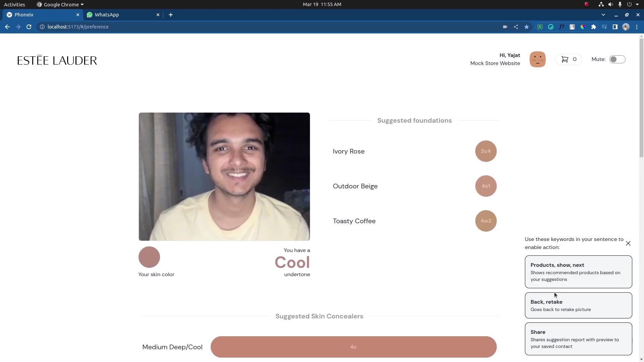
Task: Open Google Chrome app menu dropdown
Action: coord(60,4)
